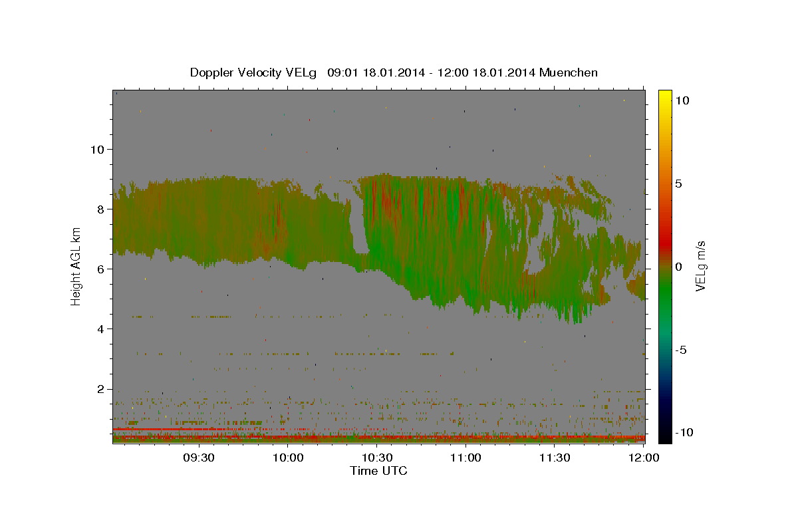The image size is (798, 532).
Task: Click the 10:30 time tick label
Action: (377, 458)
